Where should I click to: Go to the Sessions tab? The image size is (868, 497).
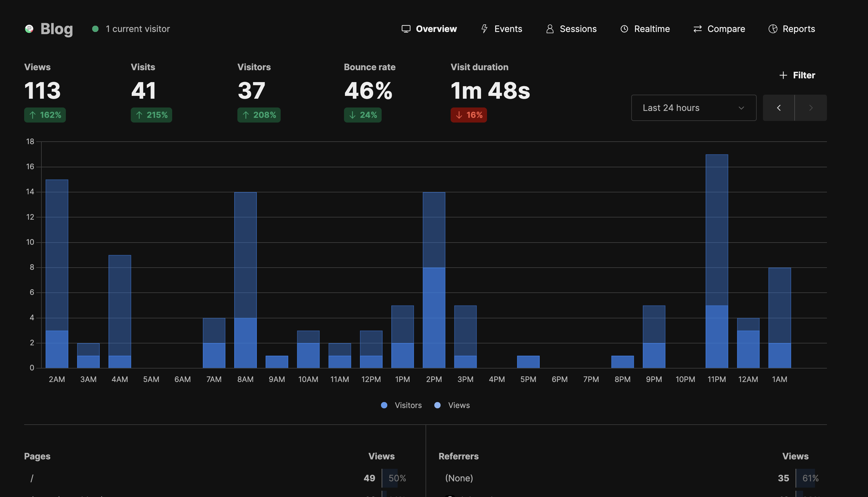pyautogui.click(x=571, y=29)
